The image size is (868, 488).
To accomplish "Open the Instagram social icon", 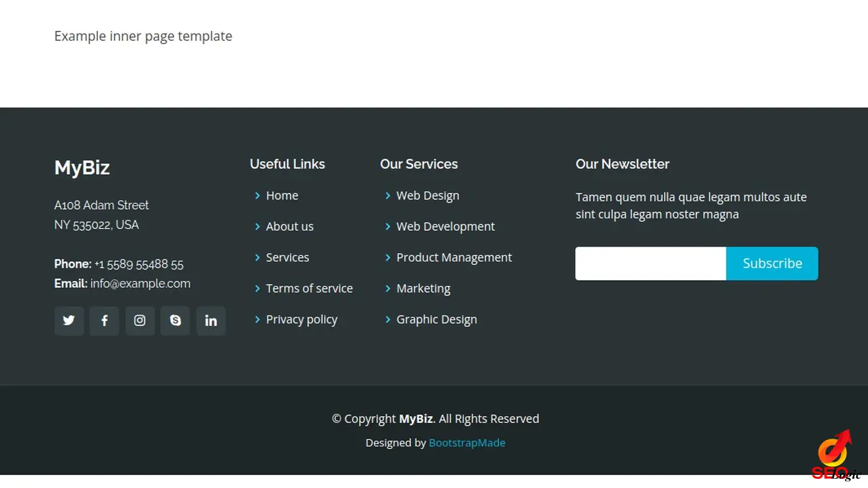I will pyautogui.click(x=139, y=321).
